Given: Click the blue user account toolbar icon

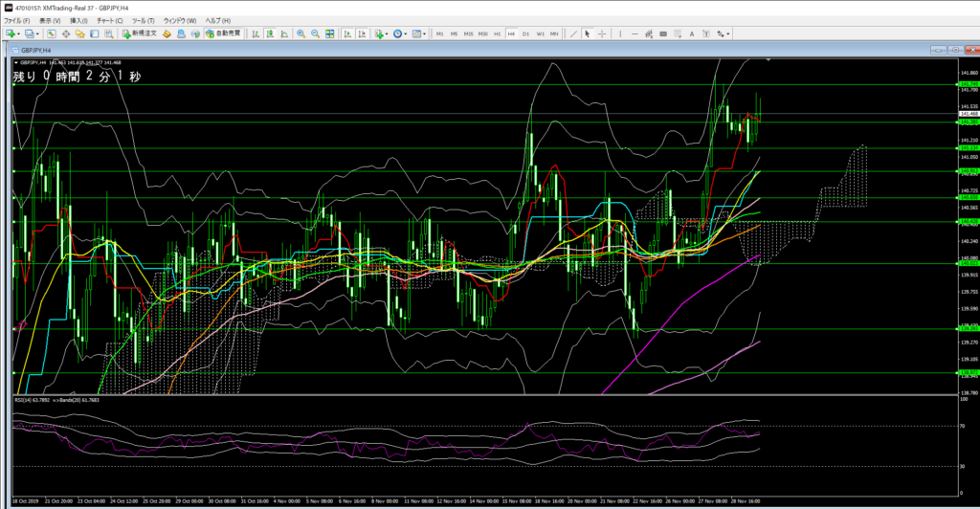Looking at the screenshot, I should click(x=181, y=33).
